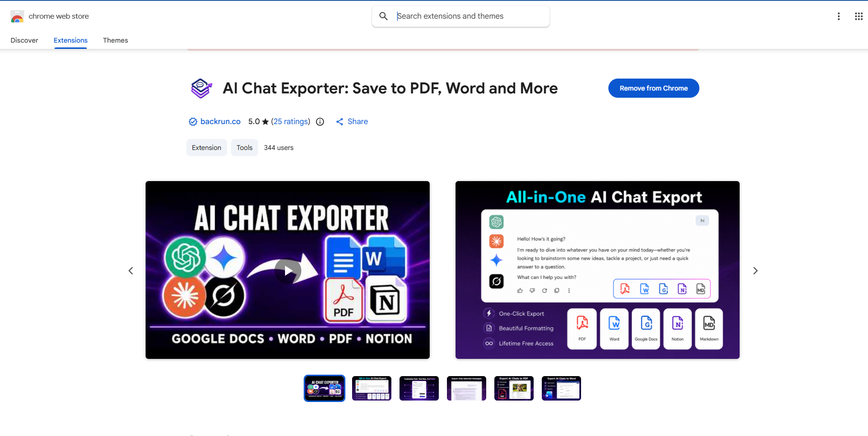Select the Extensions tab
Viewport: 868px width, 436px height.
(x=70, y=40)
